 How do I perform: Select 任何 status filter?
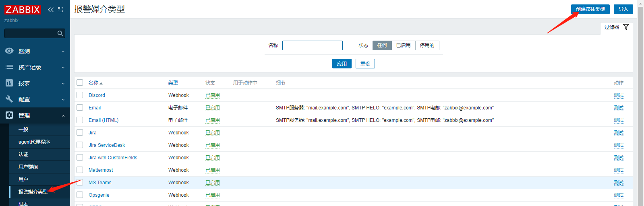point(382,45)
